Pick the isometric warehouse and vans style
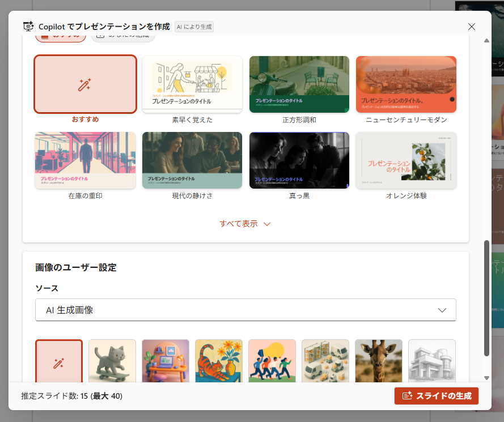This screenshot has width=504, height=422. pyautogui.click(x=325, y=361)
